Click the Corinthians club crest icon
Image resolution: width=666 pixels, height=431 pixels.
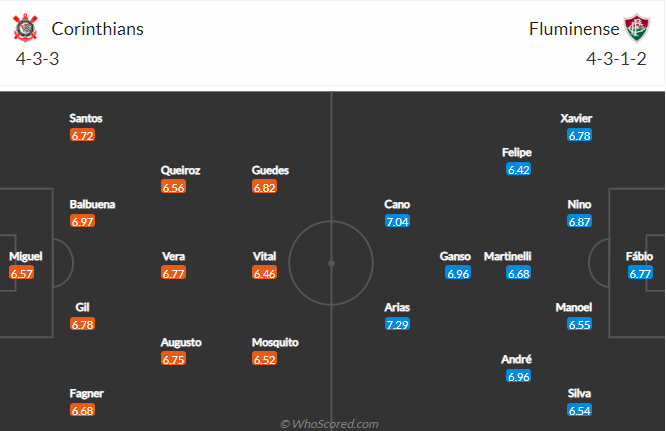25,28
